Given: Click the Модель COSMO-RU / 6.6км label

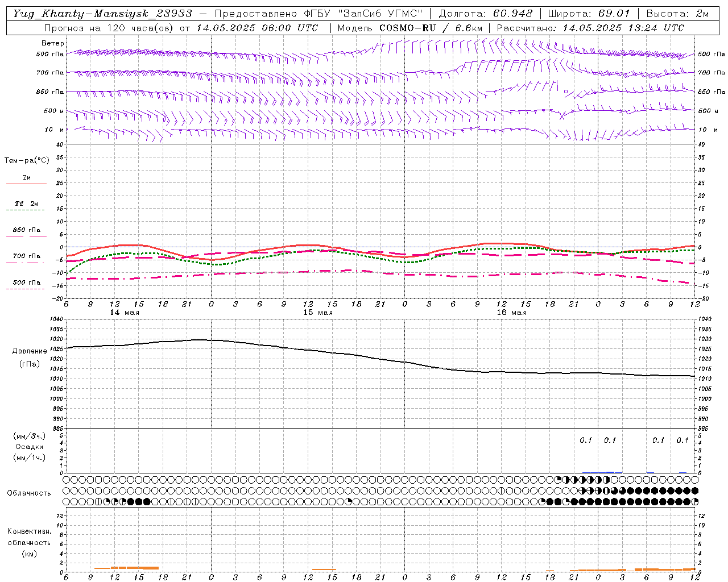Looking at the screenshot, I should click(x=410, y=28).
